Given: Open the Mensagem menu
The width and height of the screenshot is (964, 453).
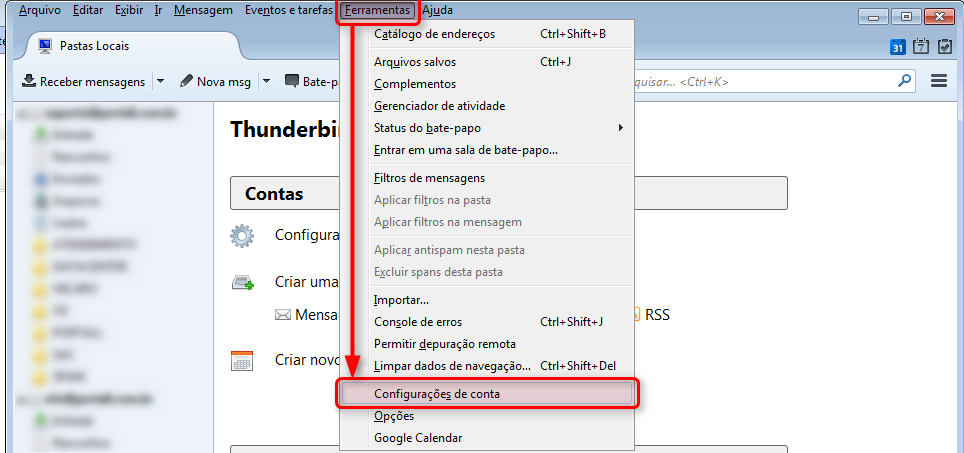Looking at the screenshot, I should pyautogui.click(x=203, y=10).
